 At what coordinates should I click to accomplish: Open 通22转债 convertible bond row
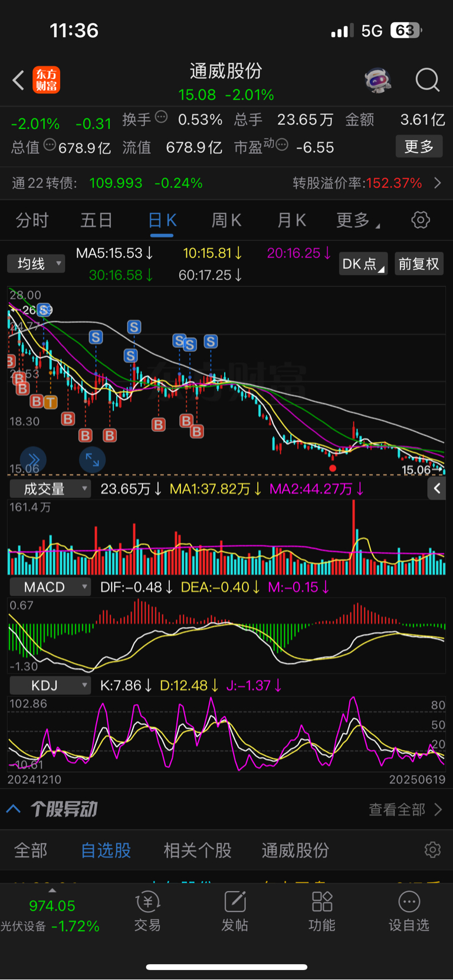pos(226,183)
